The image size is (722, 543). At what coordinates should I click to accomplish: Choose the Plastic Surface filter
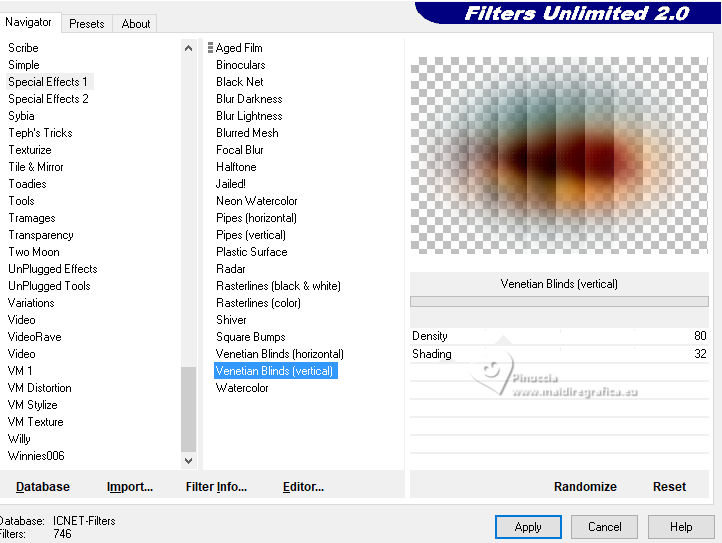coord(251,252)
